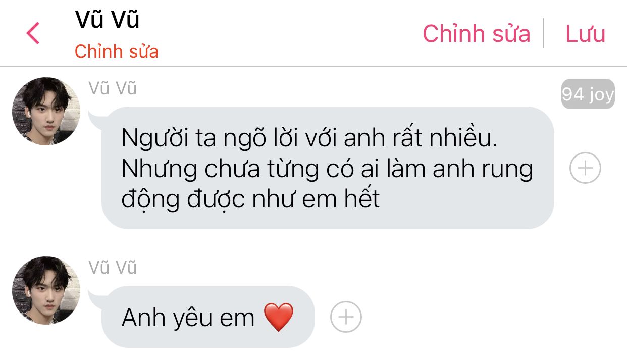Viewport: 627px width, 364px height.
Task: Tap Vũ Vũ's avatar on first message
Action: click(x=46, y=111)
